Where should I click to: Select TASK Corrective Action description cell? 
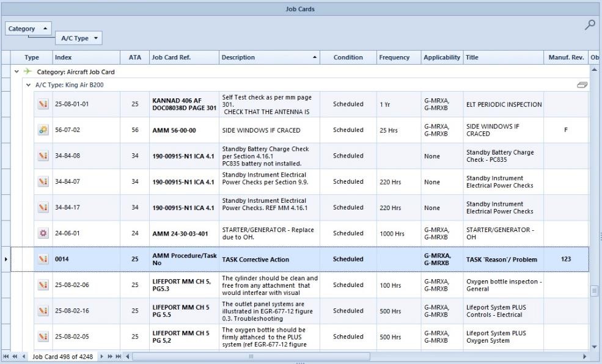point(270,260)
